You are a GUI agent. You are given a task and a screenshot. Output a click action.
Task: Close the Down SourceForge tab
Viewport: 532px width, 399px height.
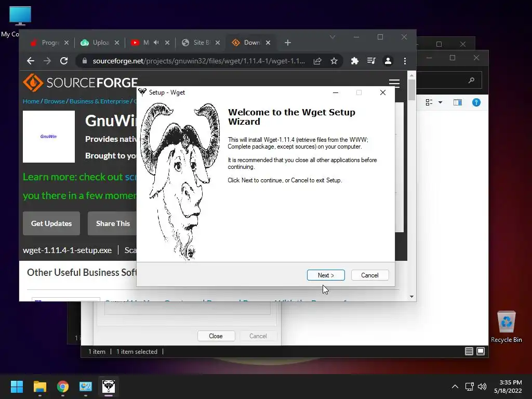pyautogui.click(x=268, y=43)
